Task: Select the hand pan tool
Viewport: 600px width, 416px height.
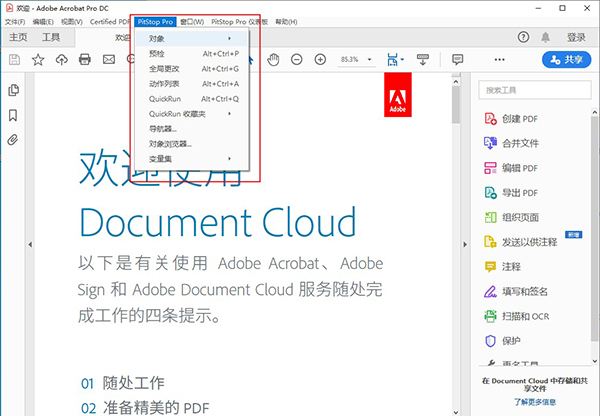Action: (275, 59)
